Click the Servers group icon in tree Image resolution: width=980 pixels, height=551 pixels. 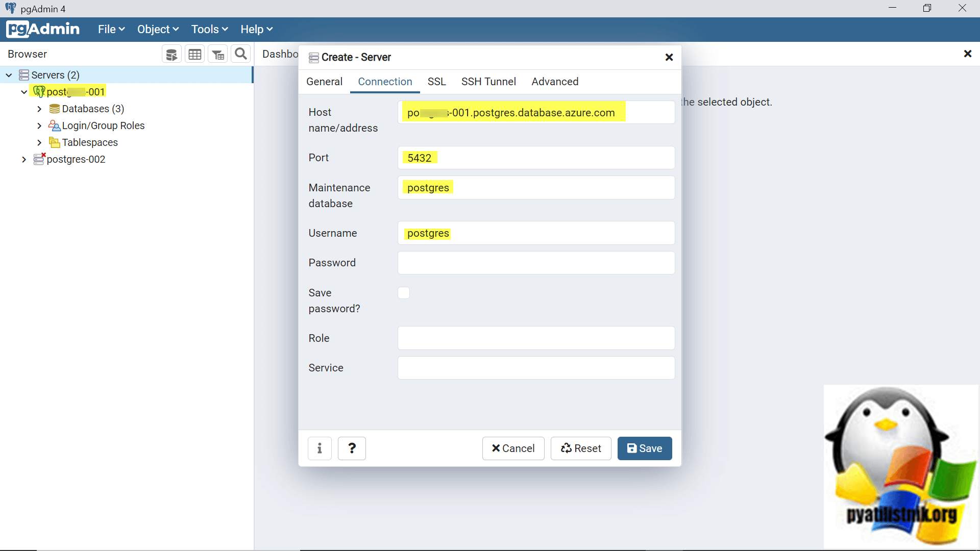point(24,75)
